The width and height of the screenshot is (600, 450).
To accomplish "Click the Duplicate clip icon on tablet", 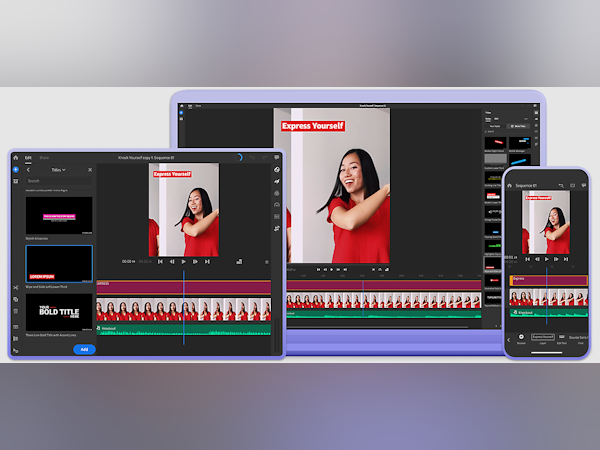I will pyautogui.click(x=16, y=299).
